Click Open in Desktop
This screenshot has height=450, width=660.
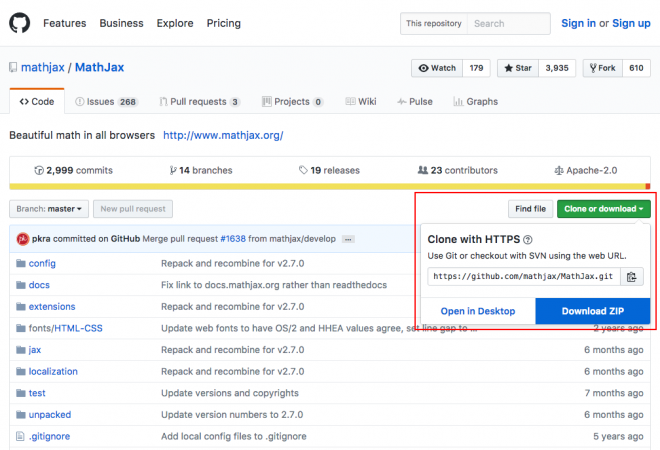[478, 311]
